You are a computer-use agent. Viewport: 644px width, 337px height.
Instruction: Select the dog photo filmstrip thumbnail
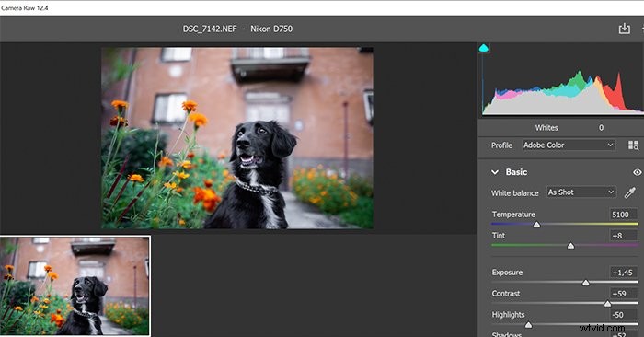click(x=75, y=285)
